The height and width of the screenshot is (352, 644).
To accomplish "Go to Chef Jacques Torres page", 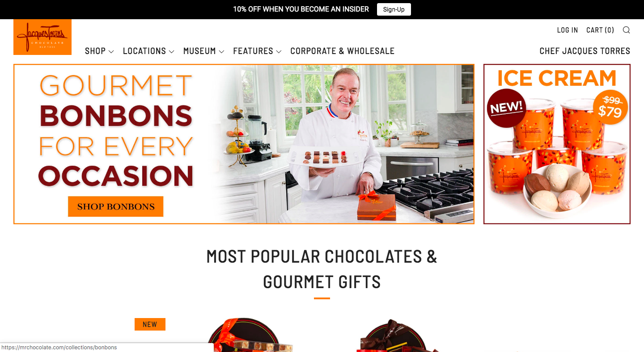I will (x=585, y=51).
